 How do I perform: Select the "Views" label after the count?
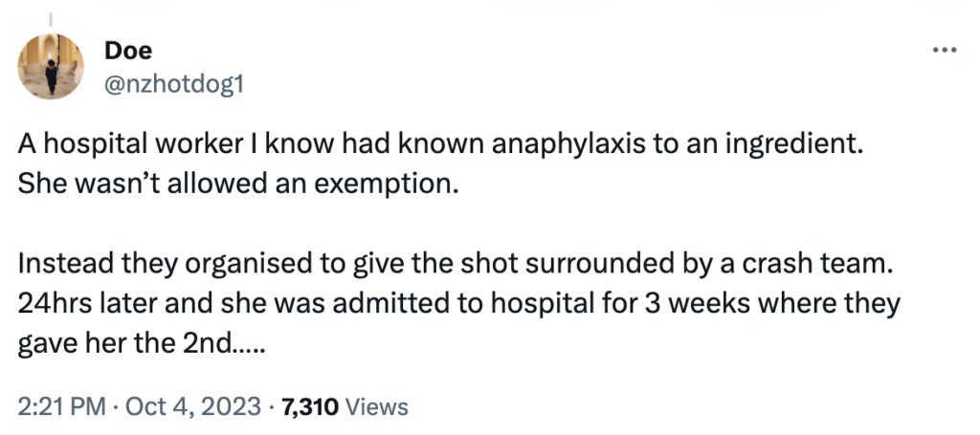click(376, 407)
